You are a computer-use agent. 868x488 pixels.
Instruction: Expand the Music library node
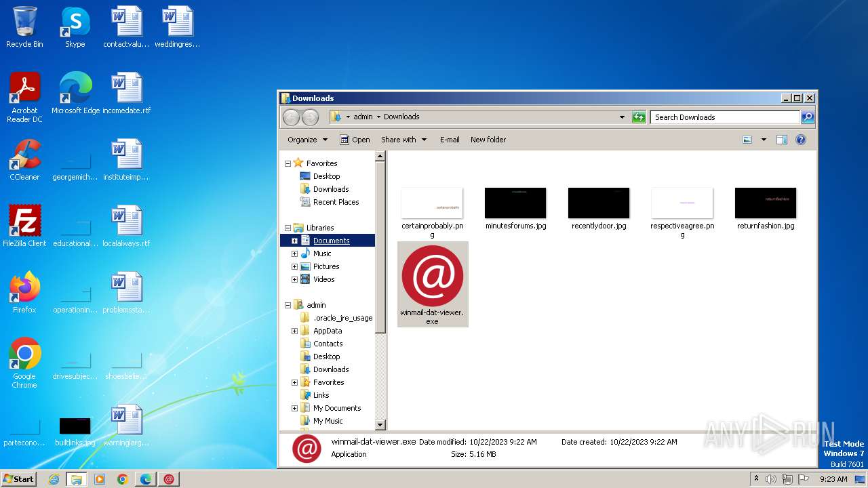tap(294, 253)
